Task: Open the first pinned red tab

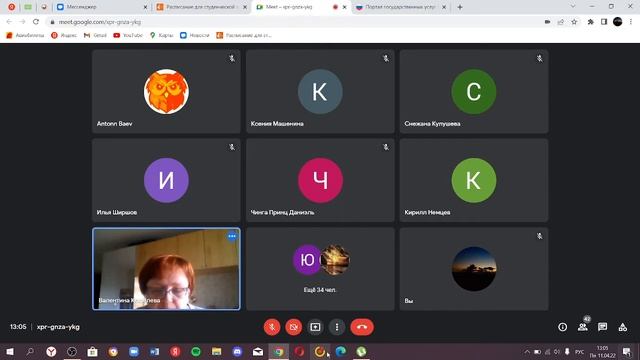Action: click(x=11, y=7)
